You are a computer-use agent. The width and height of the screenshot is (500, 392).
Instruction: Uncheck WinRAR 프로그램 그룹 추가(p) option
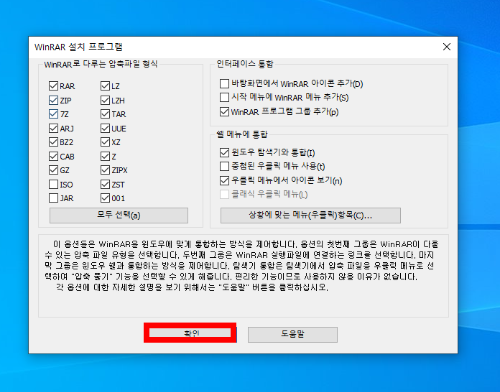[224, 112]
